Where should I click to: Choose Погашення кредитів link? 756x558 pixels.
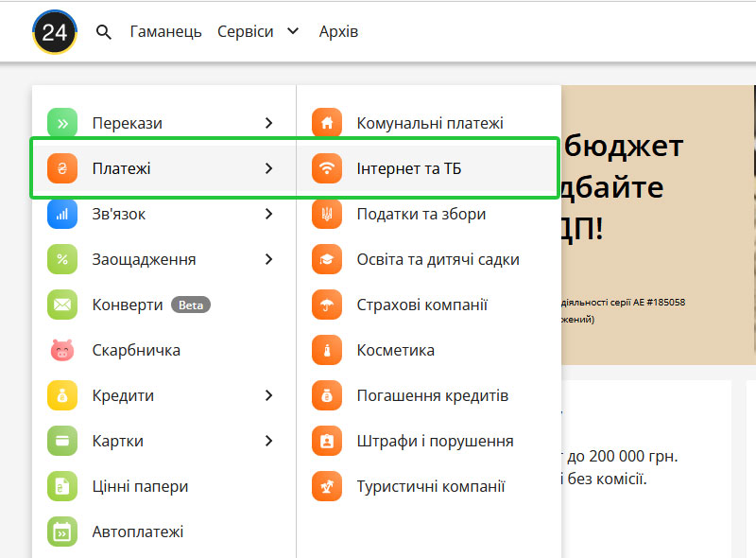pyautogui.click(x=433, y=395)
